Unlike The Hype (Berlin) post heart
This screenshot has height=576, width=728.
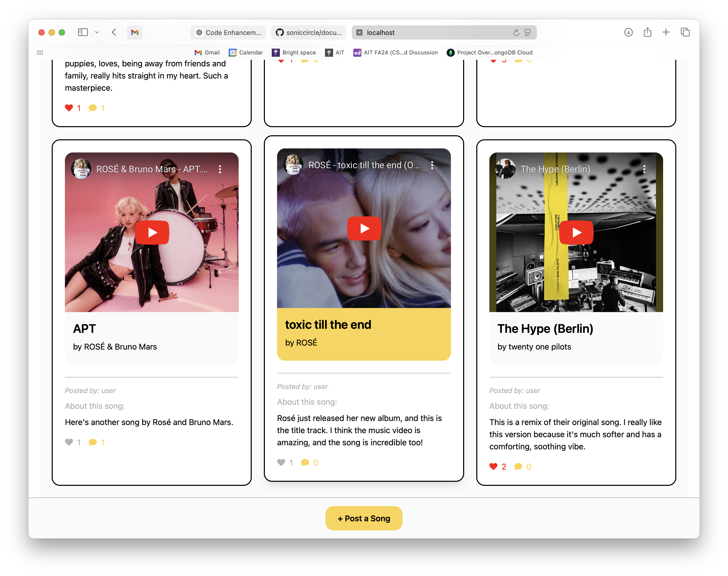[494, 466]
